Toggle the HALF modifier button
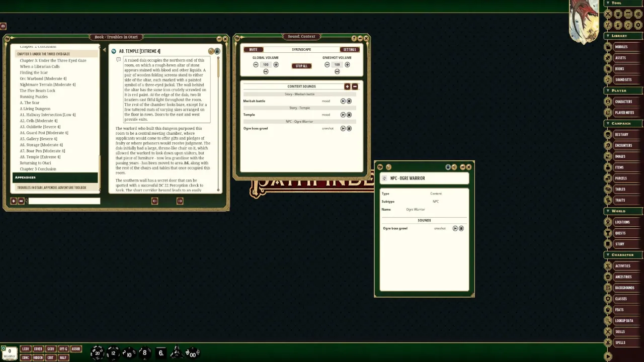The width and height of the screenshot is (644, 362). pos(63,357)
